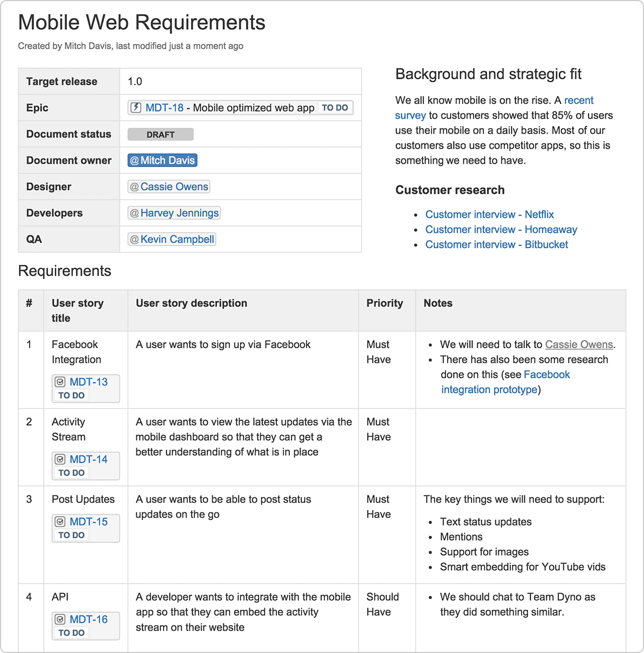Click the story type icon beside MDT-15
Viewport: 644px width, 653px height.
[x=61, y=522]
